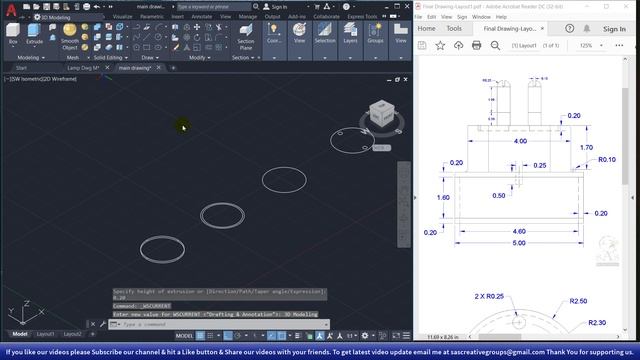Click the Acrobat notifications bell icon

pyautogui.click(x=587, y=29)
